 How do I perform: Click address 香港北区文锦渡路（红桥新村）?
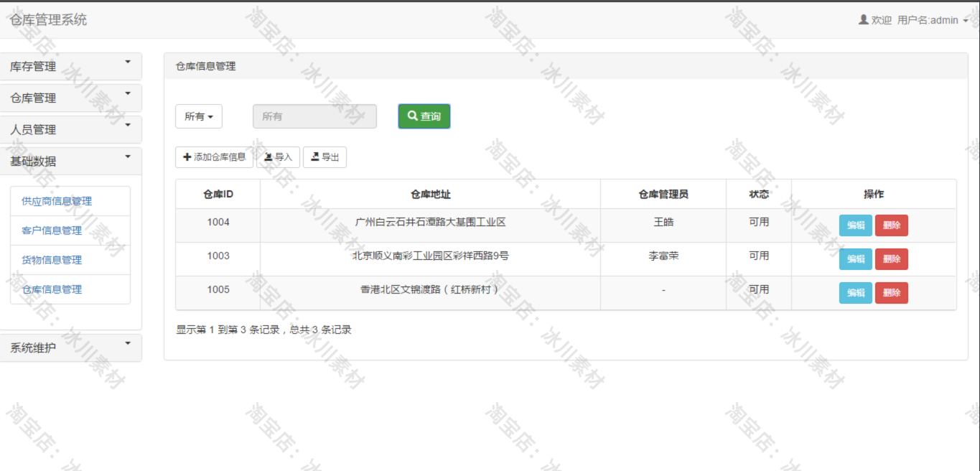[431, 290]
